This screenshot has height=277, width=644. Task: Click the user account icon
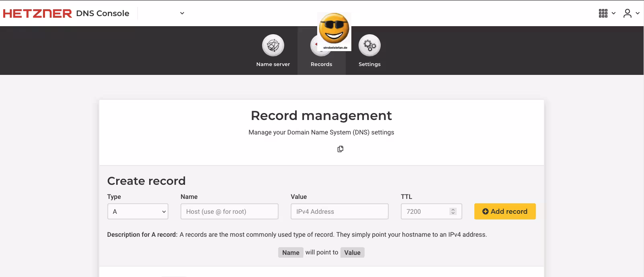click(x=627, y=13)
